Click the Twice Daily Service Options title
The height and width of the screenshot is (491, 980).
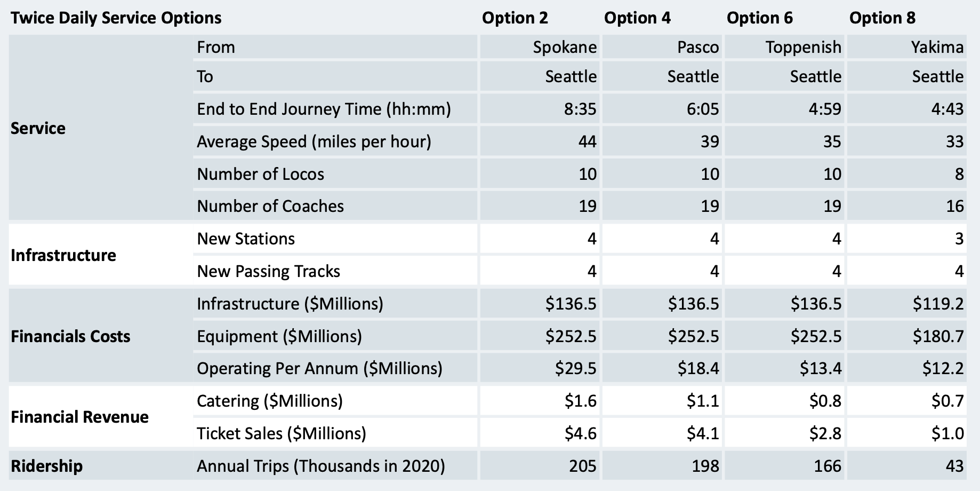click(116, 18)
